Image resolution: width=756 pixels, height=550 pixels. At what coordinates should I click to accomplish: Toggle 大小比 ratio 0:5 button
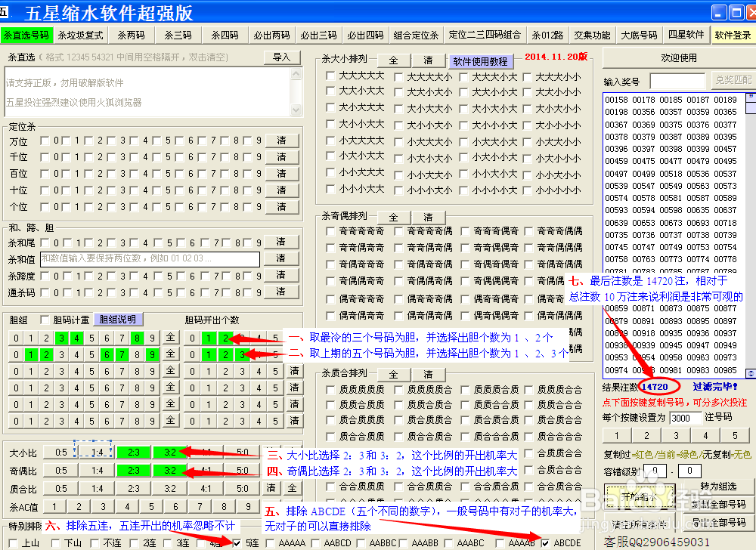point(60,453)
